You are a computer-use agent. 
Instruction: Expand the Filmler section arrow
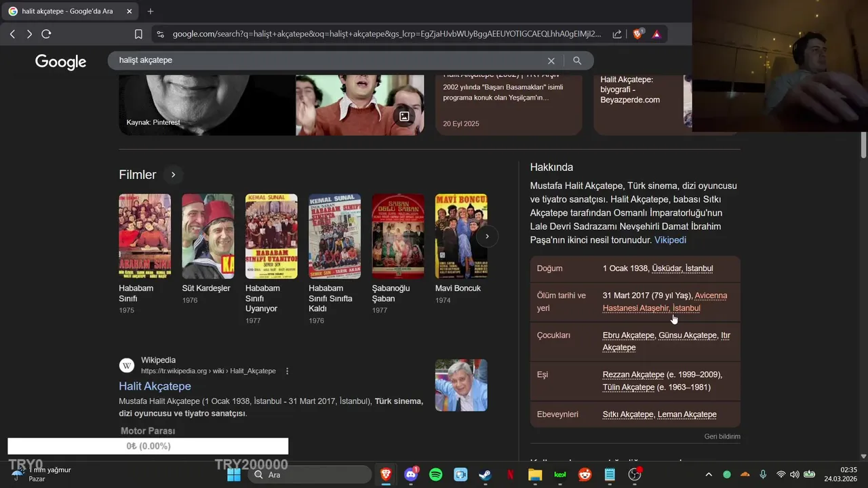tap(173, 175)
